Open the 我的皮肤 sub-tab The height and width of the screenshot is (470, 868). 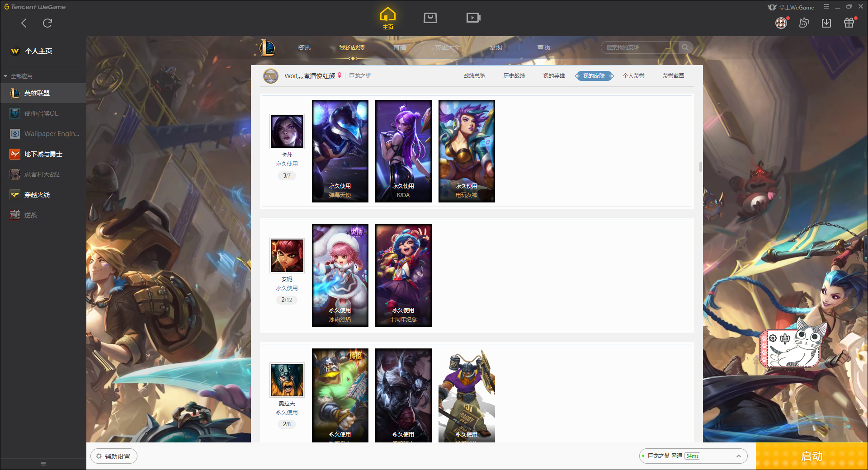[x=594, y=76]
